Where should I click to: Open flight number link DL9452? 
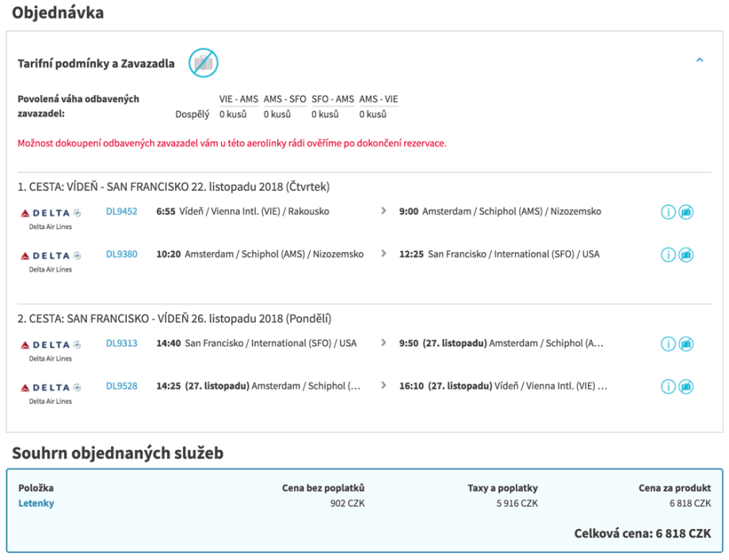click(x=121, y=211)
